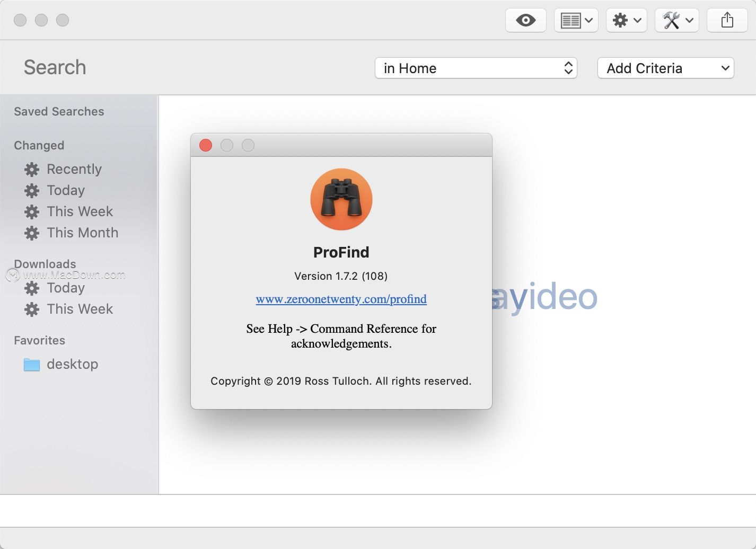Screen dimensions: 756x549
Task: Select Today under Downloads
Action: point(66,288)
